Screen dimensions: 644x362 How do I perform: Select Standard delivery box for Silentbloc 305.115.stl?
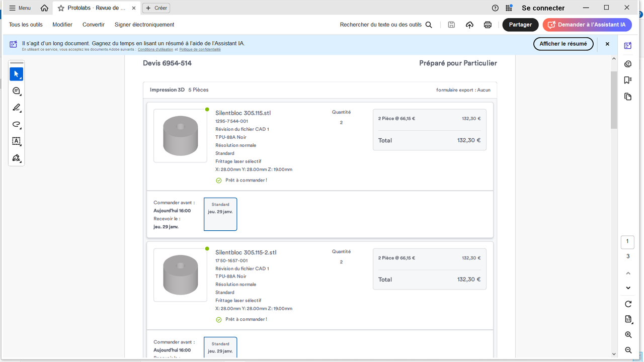tap(220, 214)
